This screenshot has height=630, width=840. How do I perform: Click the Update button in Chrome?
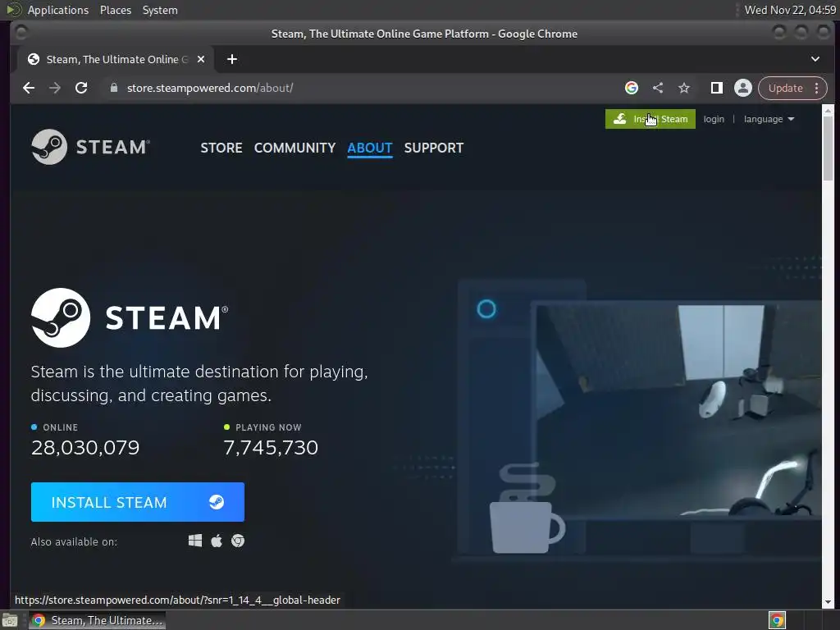click(785, 88)
